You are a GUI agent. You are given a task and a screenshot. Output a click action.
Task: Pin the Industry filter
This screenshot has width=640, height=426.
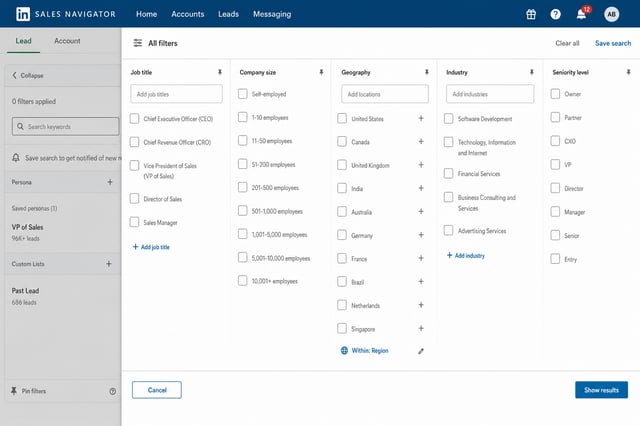point(531,72)
